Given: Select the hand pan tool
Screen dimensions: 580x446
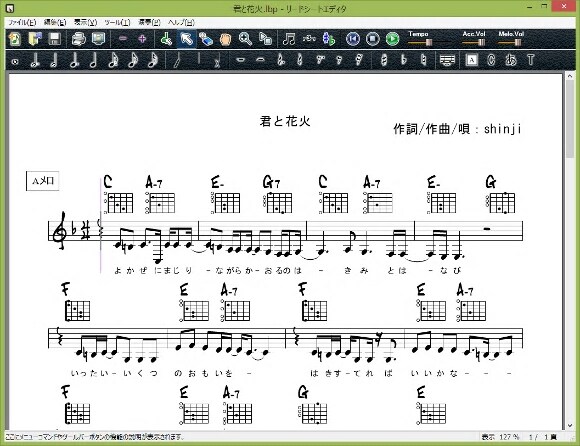Looking at the screenshot, I should [225, 39].
